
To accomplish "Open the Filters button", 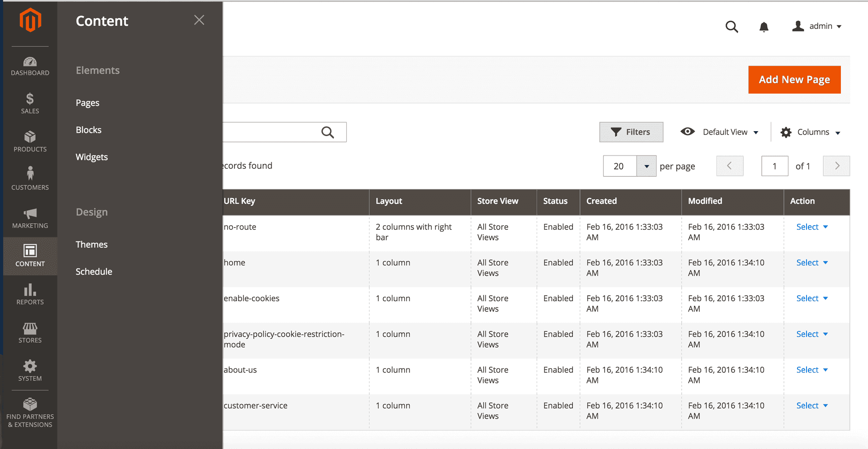I will pos(631,132).
